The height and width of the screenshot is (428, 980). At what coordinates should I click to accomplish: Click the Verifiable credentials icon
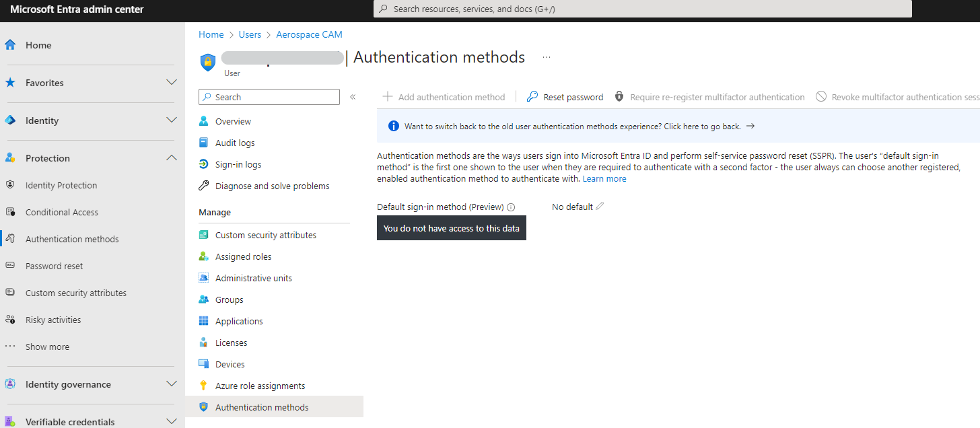(10, 422)
